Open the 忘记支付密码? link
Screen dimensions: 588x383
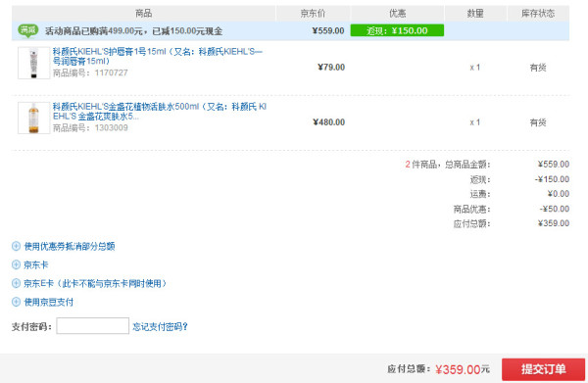pos(160,327)
